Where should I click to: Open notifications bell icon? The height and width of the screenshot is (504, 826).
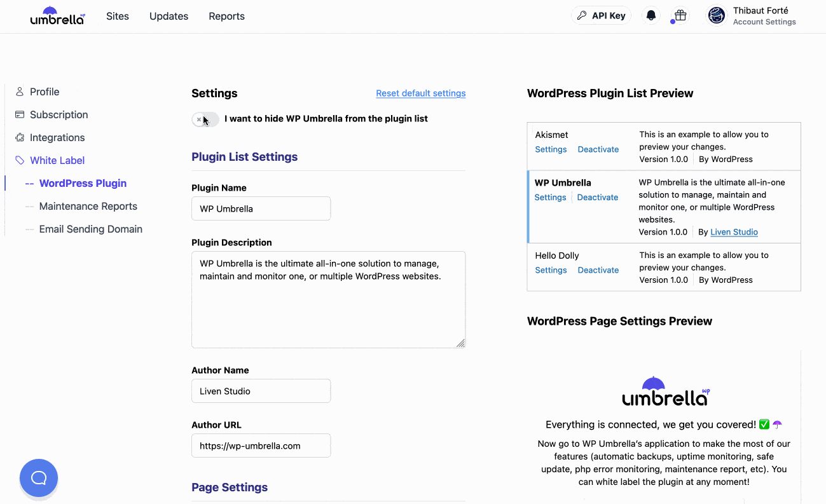(650, 16)
